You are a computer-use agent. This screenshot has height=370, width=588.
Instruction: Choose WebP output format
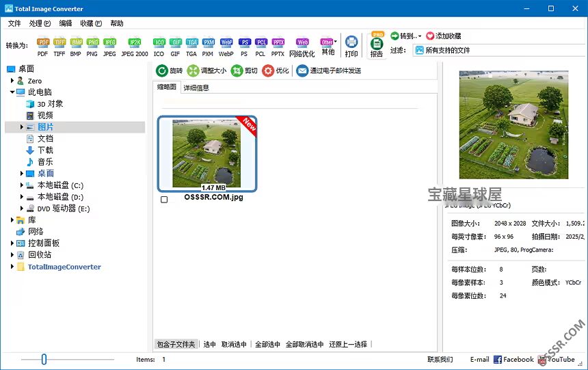[x=226, y=46]
